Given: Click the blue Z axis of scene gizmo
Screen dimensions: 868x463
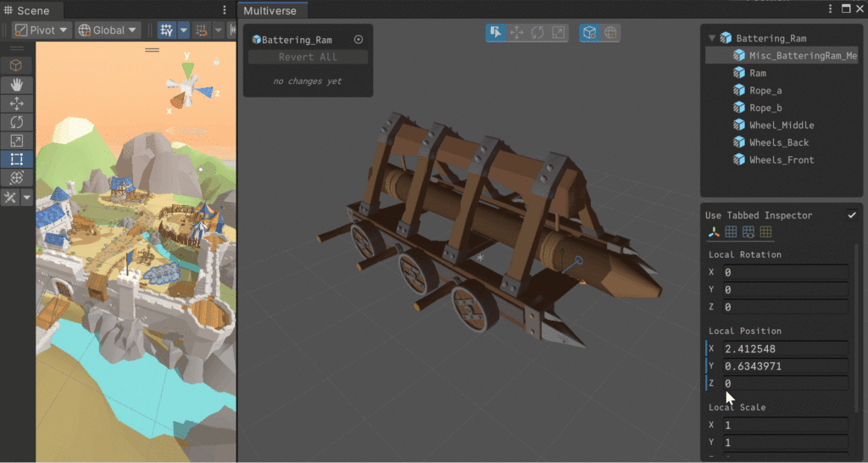Looking at the screenshot, I should coord(204,92).
